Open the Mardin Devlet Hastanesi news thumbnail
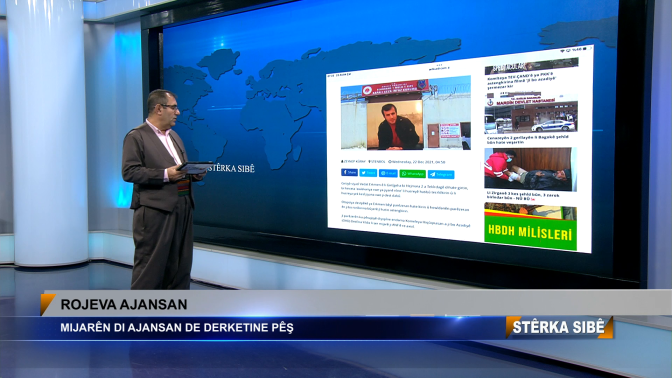The image size is (672, 378). 531,114
